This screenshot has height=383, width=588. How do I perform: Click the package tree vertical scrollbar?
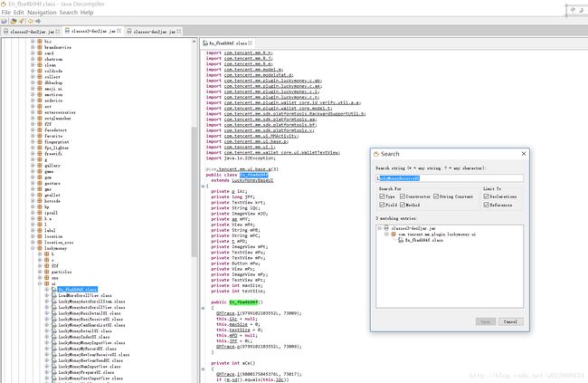click(x=194, y=192)
